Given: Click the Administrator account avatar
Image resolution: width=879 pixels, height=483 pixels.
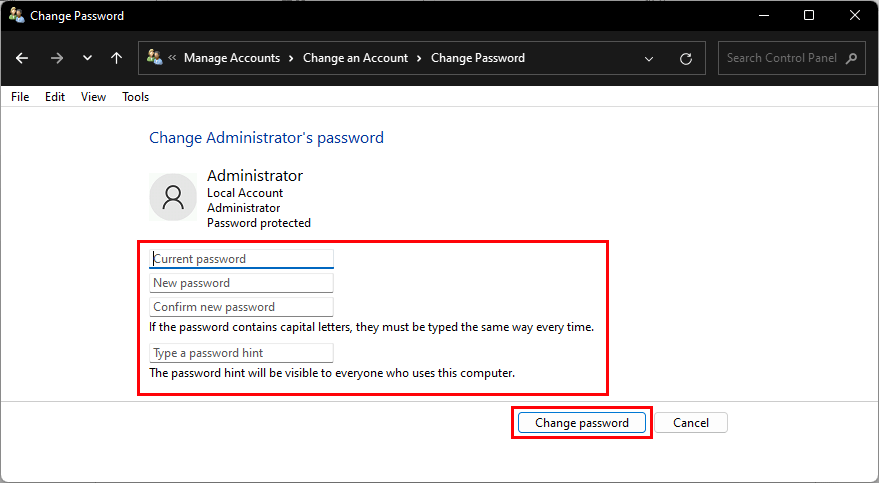Looking at the screenshot, I should click(173, 197).
